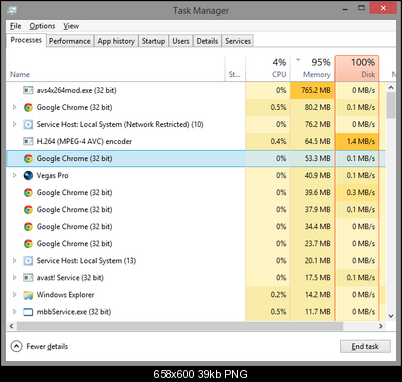Screen dimensions: 402x382
Task: Switch to the Details tab
Action: [207, 41]
